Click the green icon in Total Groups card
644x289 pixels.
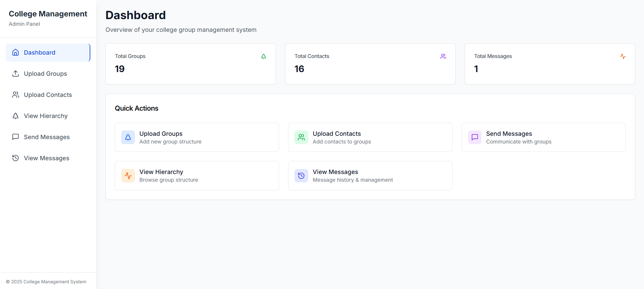264,56
